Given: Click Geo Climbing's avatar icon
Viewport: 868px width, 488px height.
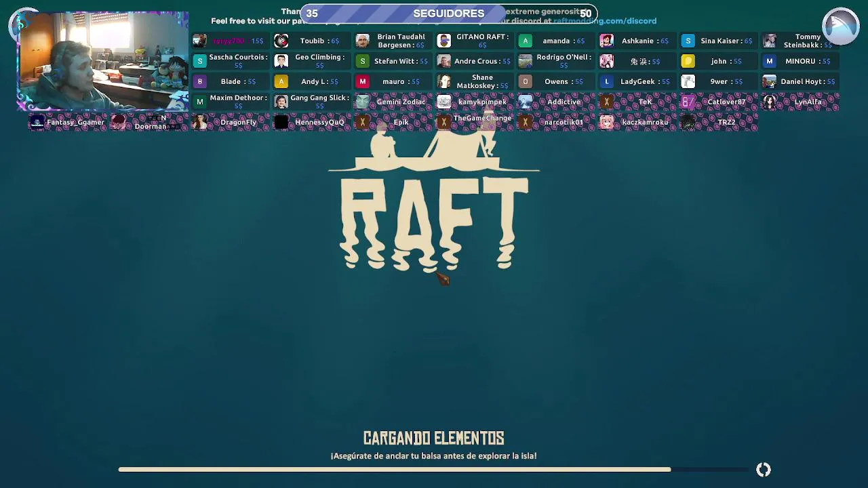Looking at the screenshot, I should (x=281, y=61).
